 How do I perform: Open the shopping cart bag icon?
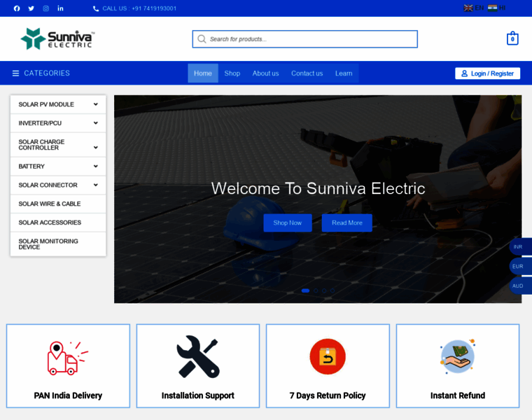tap(512, 38)
